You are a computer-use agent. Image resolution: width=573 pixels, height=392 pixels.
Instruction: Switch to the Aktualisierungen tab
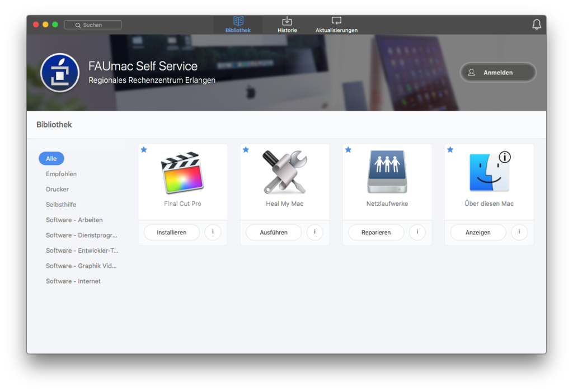(336, 25)
